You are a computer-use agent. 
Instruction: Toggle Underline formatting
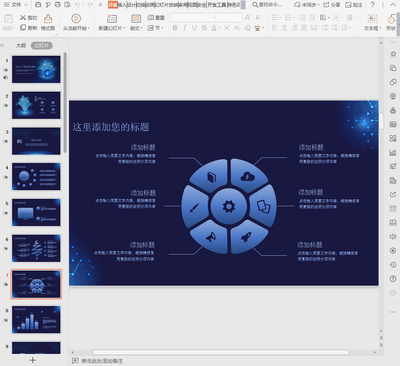tap(194, 28)
